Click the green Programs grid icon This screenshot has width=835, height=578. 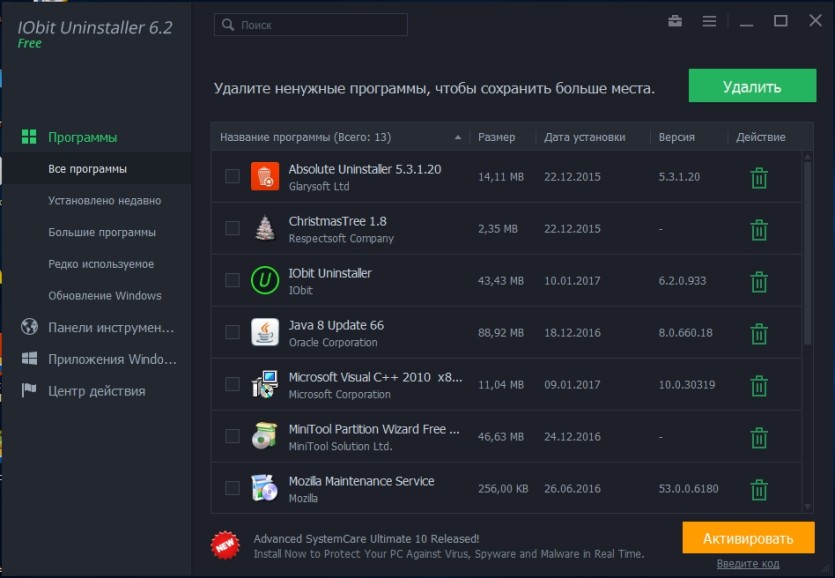pos(29,137)
